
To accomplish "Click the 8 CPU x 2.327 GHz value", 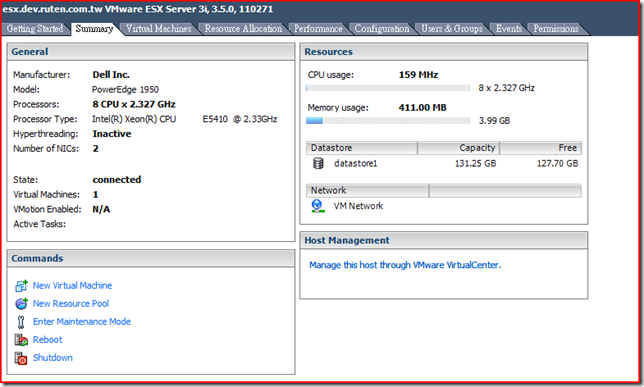I will (134, 104).
